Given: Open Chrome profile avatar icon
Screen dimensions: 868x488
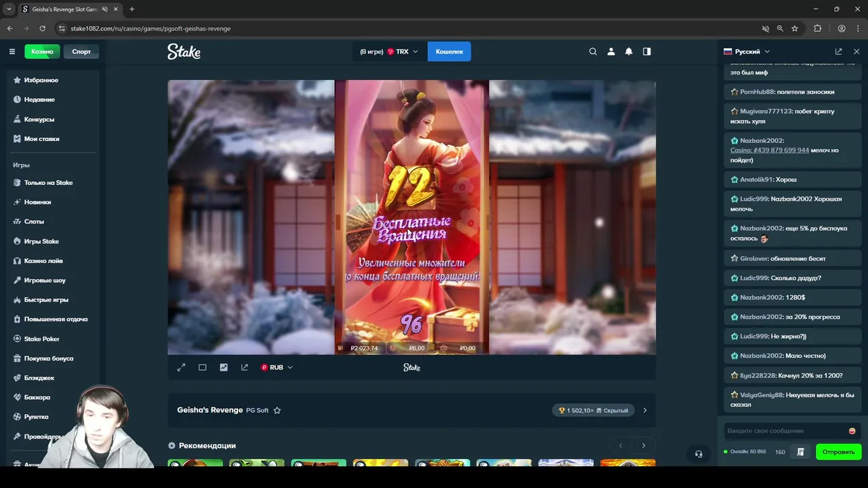Looking at the screenshot, I should coord(842,28).
